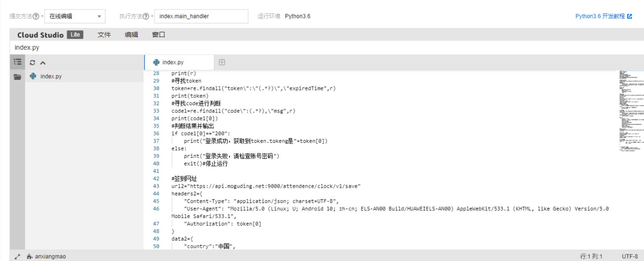Image resolution: width=644 pixels, height=261 pixels.
Task: Click the help icon next to 提交方法
Action: pyautogui.click(x=36, y=16)
